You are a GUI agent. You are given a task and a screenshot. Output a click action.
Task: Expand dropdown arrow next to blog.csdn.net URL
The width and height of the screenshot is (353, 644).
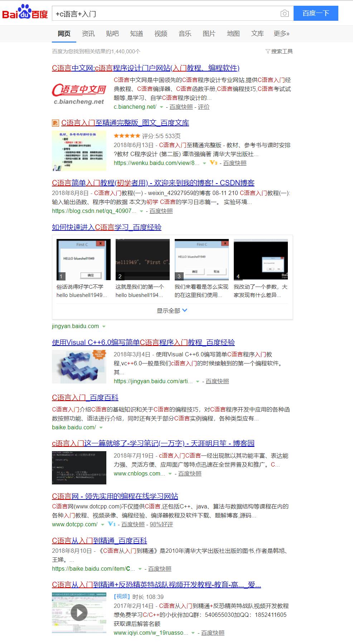(x=141, y=211)
